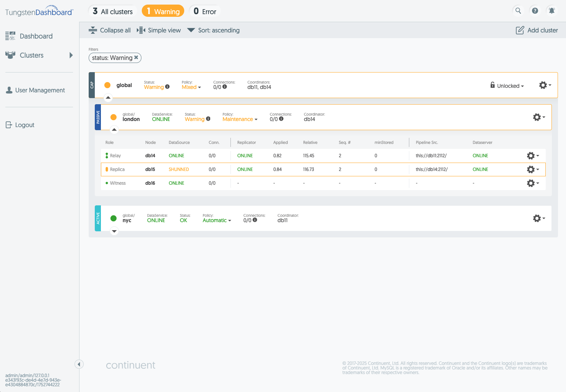Open Clusters in sidebar
The width and height of the screenshot is (566, 392).
(x=32, y=55)
